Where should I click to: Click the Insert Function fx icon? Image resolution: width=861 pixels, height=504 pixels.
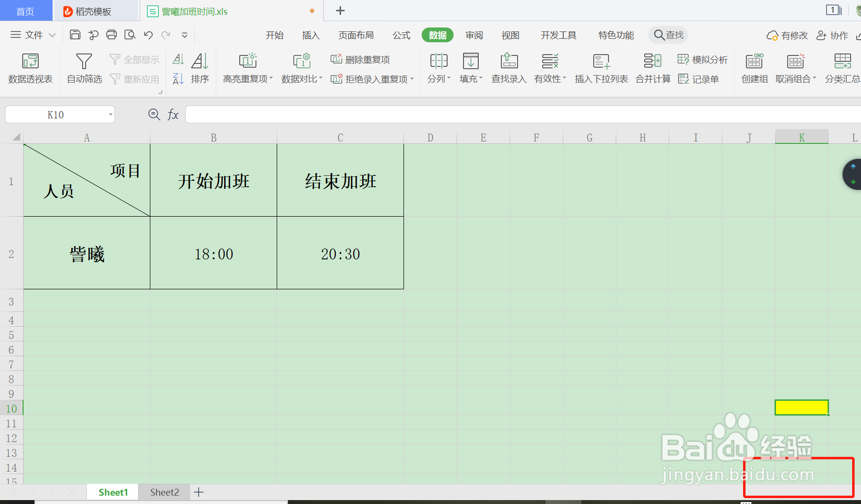point(173,114)
